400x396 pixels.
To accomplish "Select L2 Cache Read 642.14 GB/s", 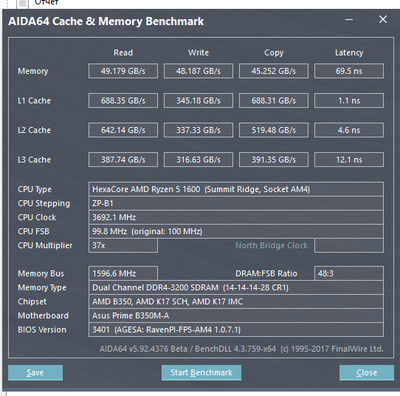I will point(123,130).
